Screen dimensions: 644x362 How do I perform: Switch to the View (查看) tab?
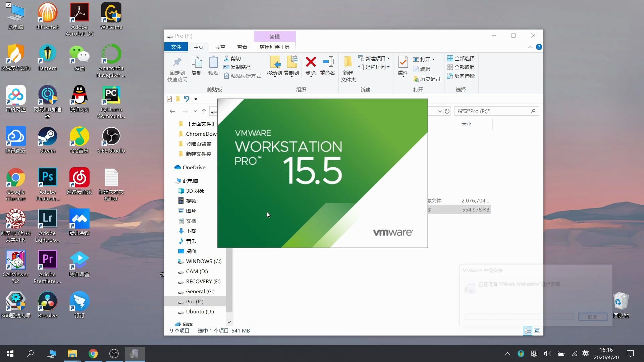pyautogui.click(x=242, y=47)
